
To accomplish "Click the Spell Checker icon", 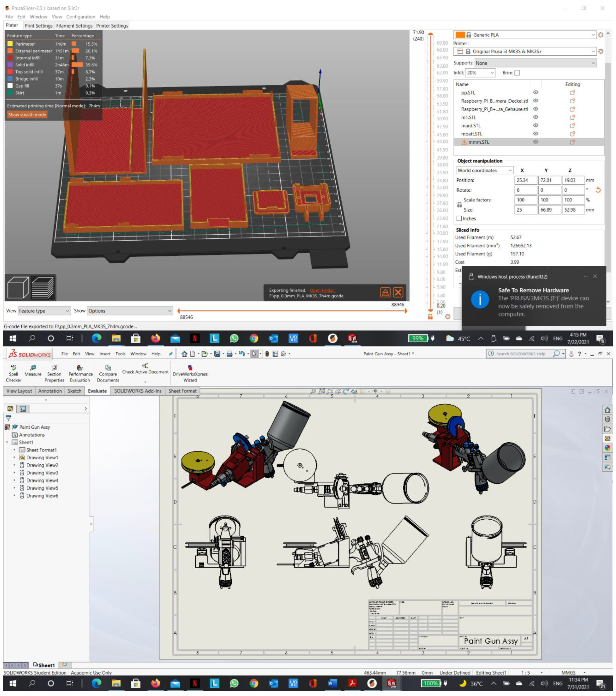I will point(13,367).
